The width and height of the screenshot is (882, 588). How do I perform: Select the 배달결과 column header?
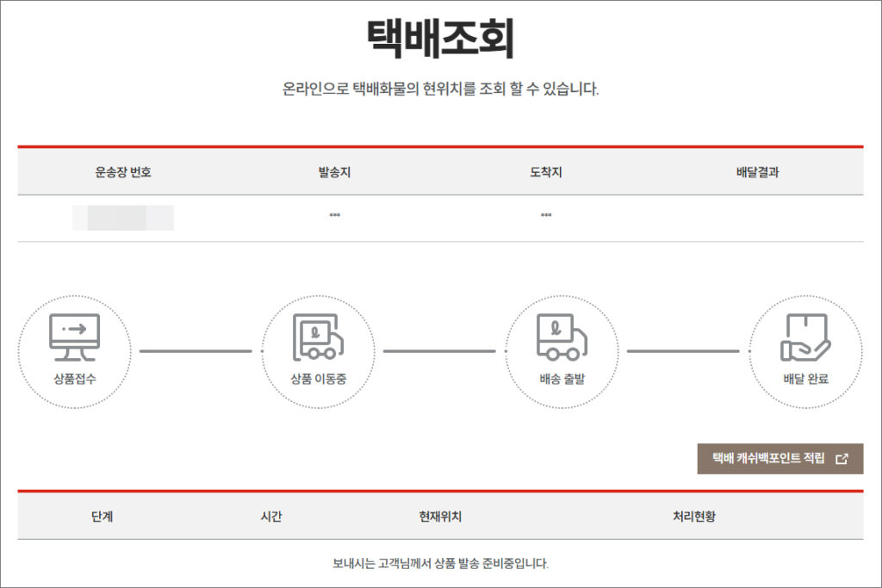point(758,172)
